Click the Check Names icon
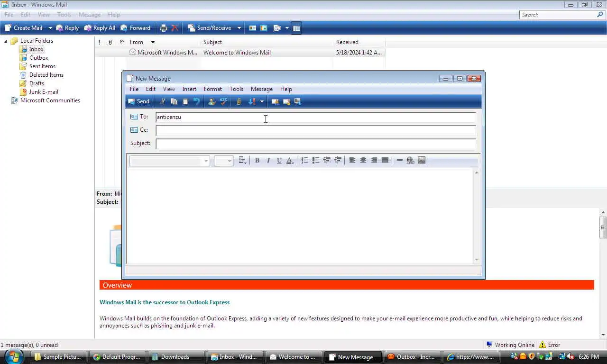The width and height of the screenshot is (607, 364). click(212, 101)
